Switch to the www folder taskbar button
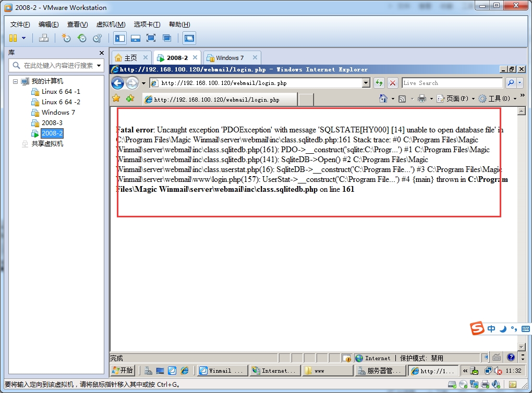 point(327,371)
